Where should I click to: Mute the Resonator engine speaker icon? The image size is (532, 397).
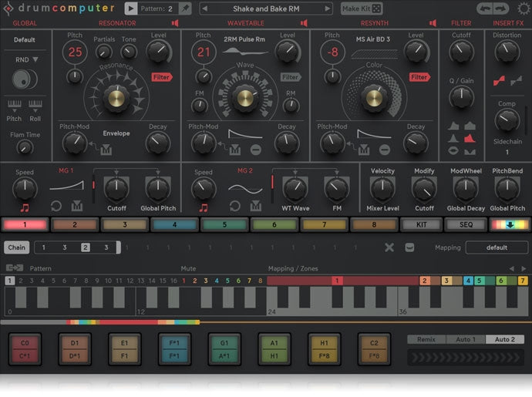coord(175,23)
